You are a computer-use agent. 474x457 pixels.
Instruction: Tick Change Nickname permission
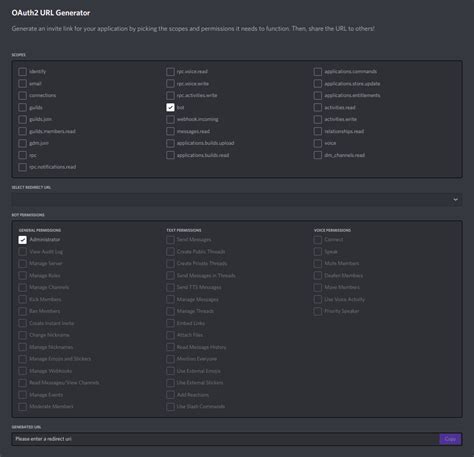pyautogui.click(x=22, y=335)
